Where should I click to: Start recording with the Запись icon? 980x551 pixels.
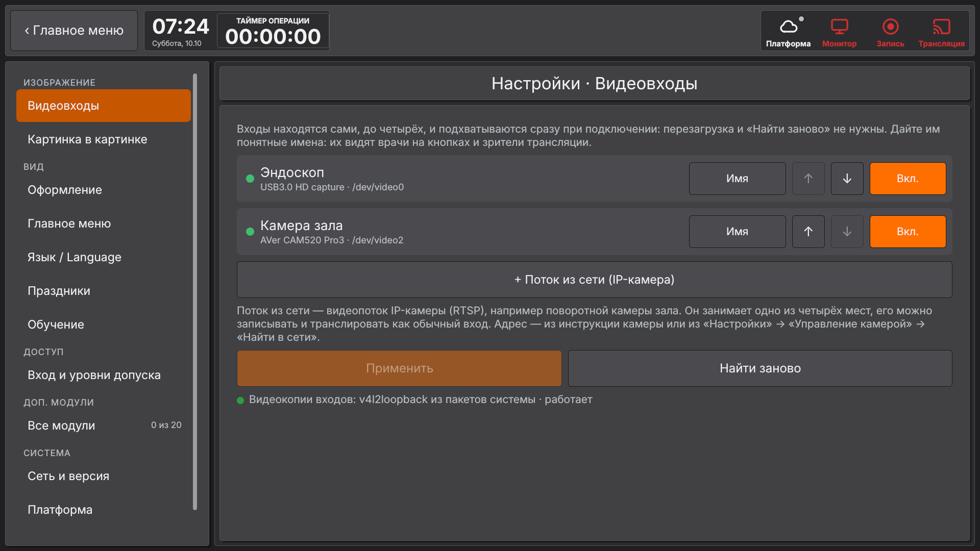point(890,31)
